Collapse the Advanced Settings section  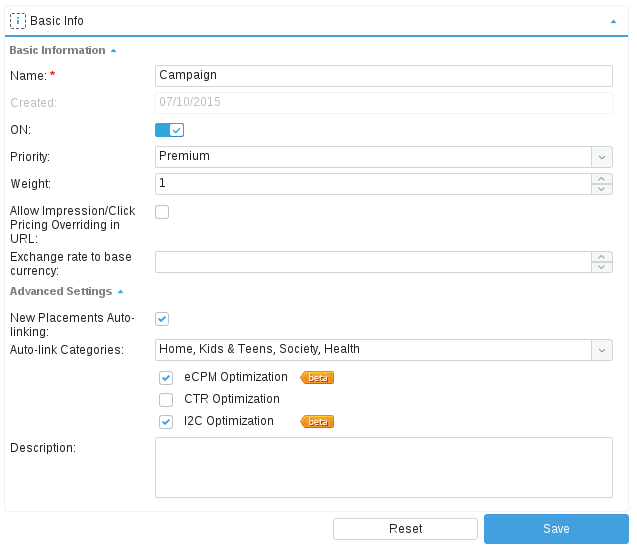(120, 292)
